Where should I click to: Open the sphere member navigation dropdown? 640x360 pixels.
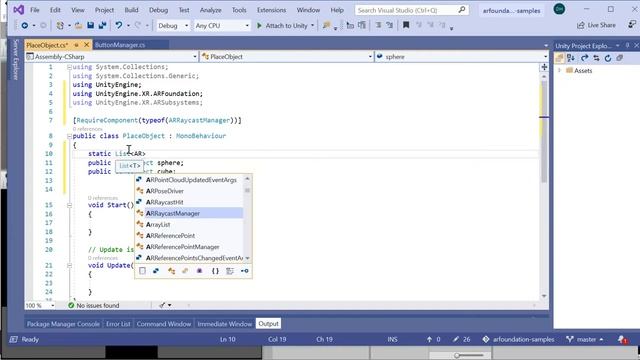pos(461,57)
